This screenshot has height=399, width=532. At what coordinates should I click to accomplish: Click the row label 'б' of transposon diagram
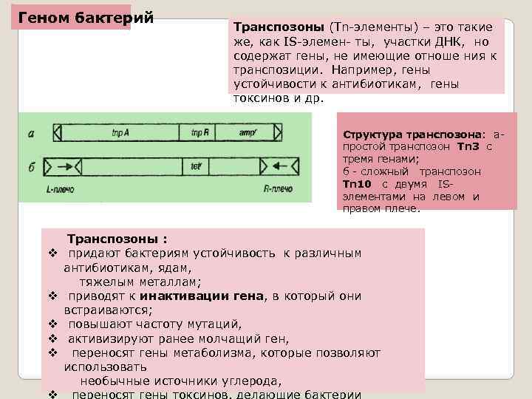click(32, 167)
